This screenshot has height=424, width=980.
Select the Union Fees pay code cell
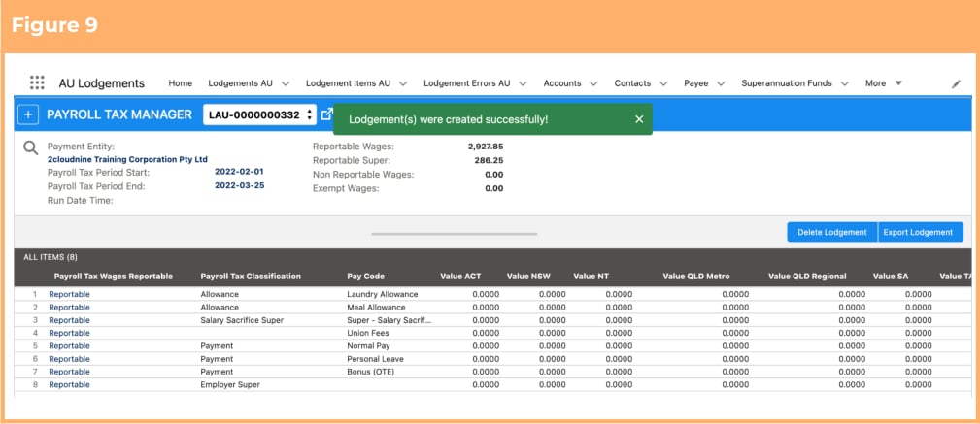click(x=367, y=333)
